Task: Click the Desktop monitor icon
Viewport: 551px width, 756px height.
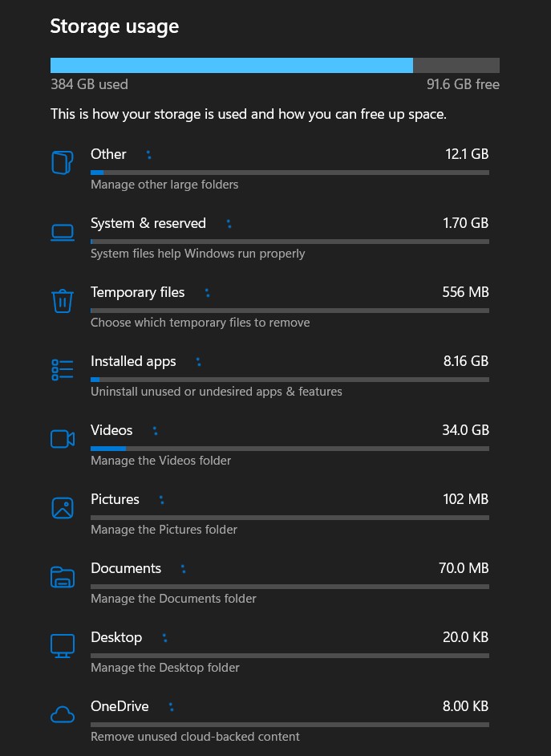Action: click(x=63, y=645)
